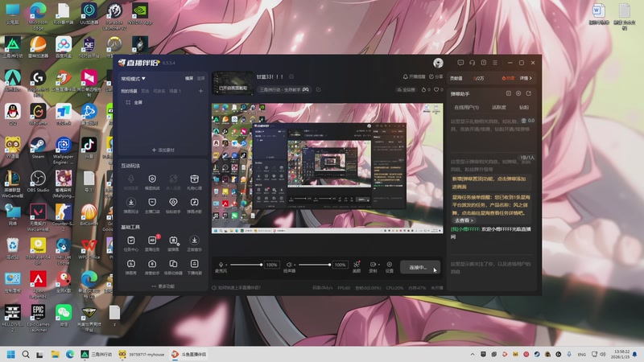
Task: Expand 更多功能 at bottom of tools
Action: point(163,286)
